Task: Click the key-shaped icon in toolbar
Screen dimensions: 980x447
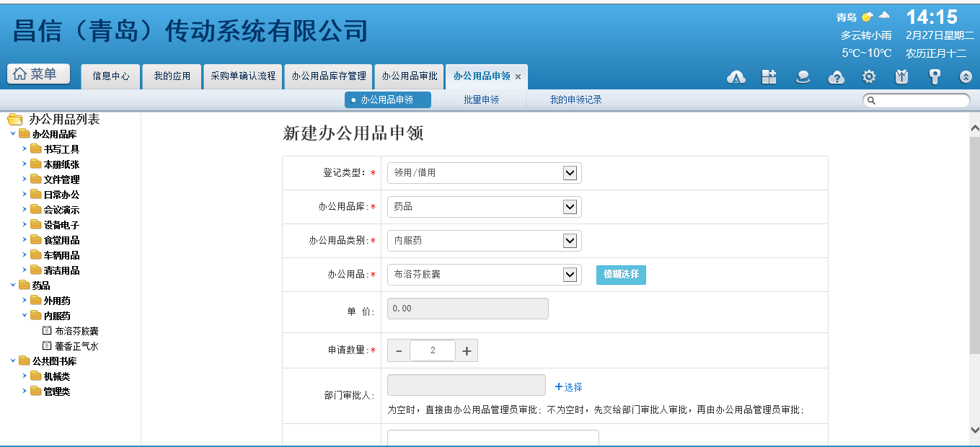Action: click(x=935, y=77)
